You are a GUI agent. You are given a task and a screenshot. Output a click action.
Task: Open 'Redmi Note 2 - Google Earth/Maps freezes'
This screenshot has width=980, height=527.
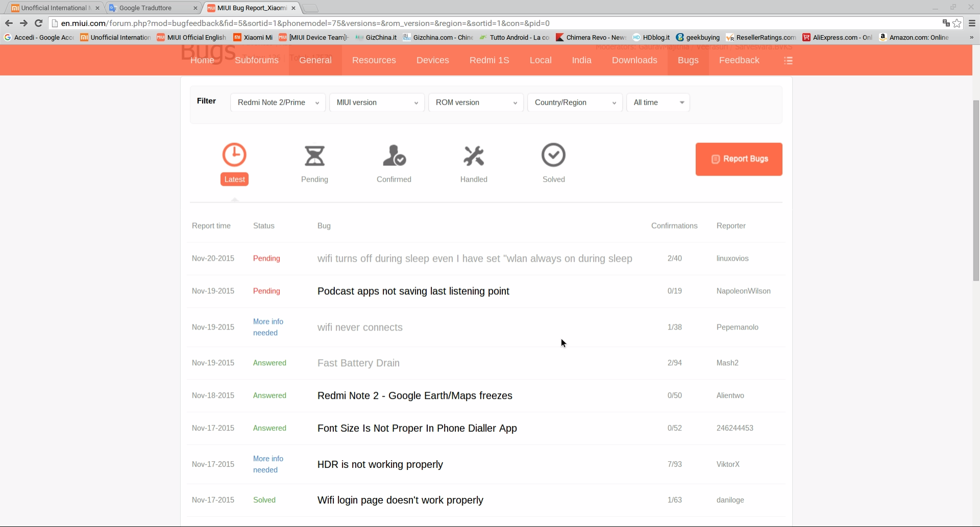(x=415, y=396)
